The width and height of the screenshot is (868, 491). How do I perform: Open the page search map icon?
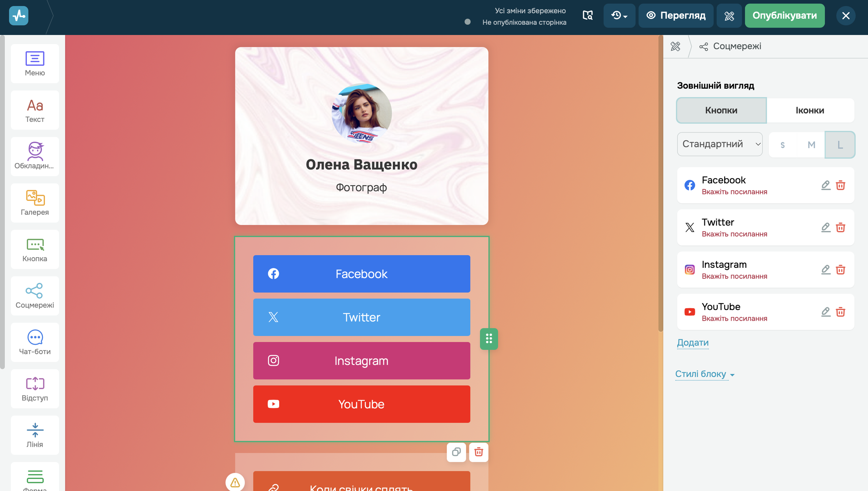588,15
